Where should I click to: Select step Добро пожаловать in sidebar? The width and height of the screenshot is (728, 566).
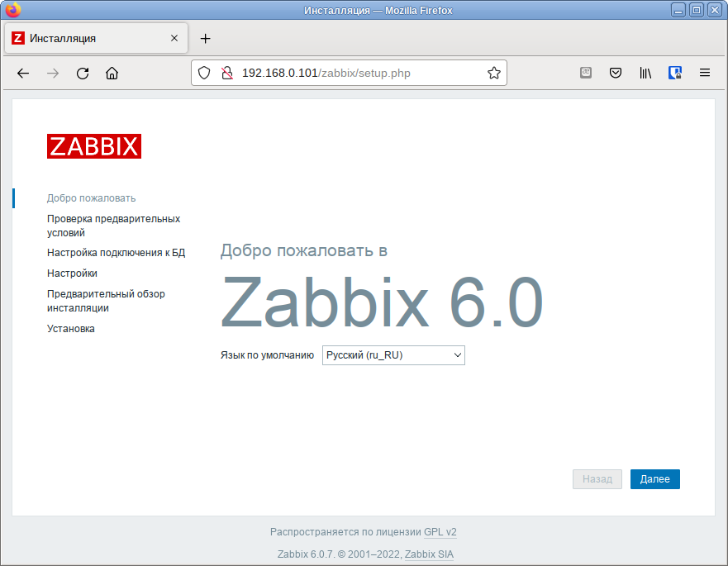[x=92, y=198]
